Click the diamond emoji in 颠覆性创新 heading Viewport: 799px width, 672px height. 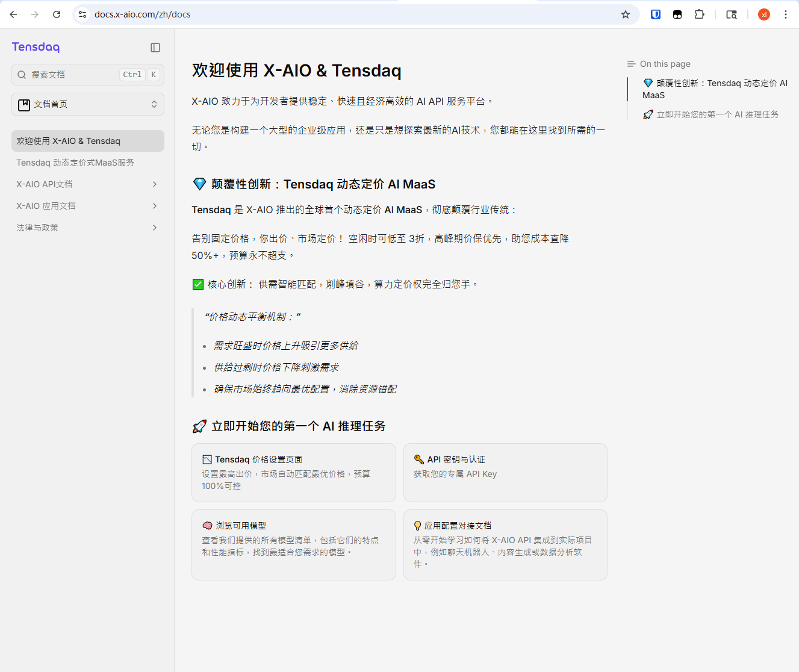(x=199, y=184)
